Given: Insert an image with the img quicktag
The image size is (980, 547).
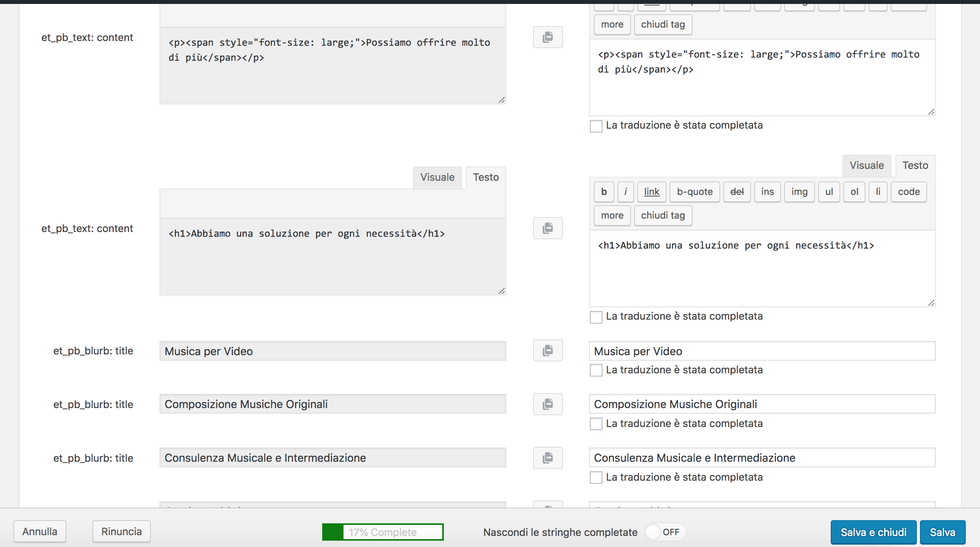Looking at the screenshot, I should (x=799, y=192).
